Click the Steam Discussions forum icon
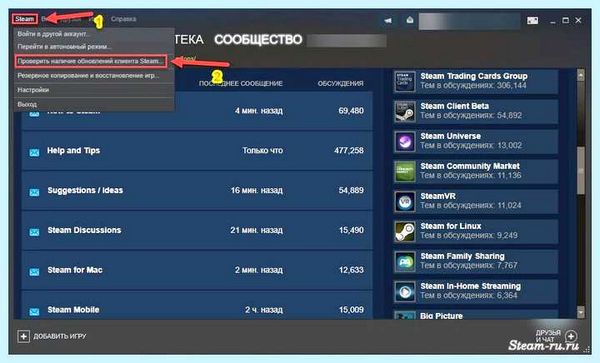The width and height of the screenshot is (600, 363). coord(34,232)
